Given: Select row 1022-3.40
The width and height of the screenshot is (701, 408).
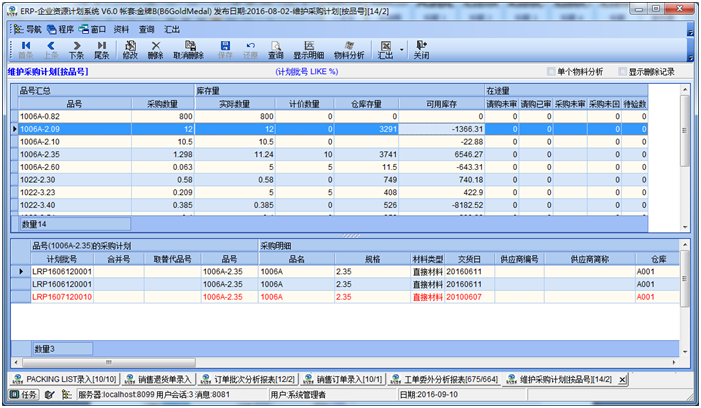Looking at the screenshot, I should pyautogui.click(x=329, y=205).
